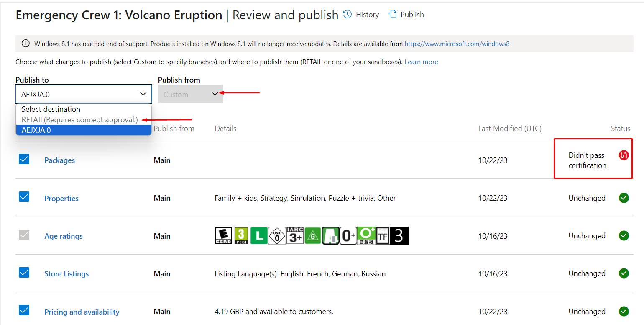The width and height of the screenshot is (644, 325).
Task: Click the green G rating icon
Action: pos(313,236)
